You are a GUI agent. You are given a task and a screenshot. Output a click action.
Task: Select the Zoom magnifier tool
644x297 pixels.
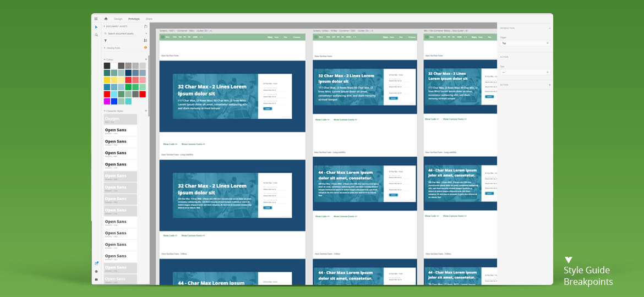point(96,35)
